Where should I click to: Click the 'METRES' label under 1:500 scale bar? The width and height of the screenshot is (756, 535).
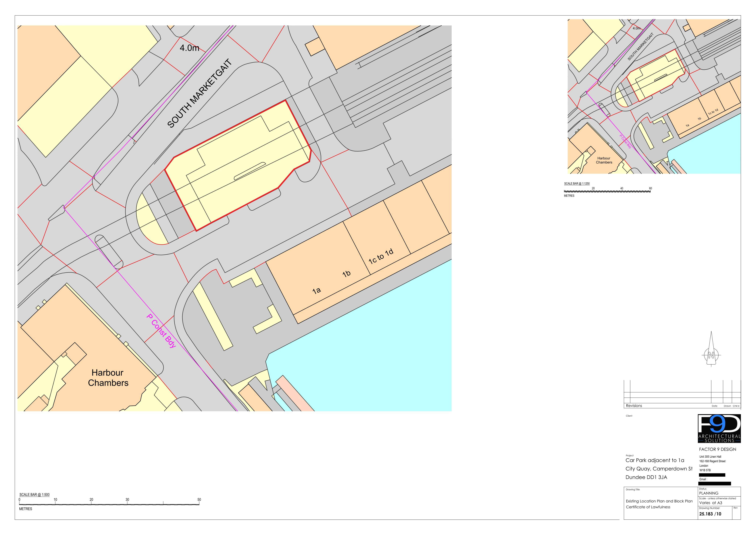click(x=25, y=509)
